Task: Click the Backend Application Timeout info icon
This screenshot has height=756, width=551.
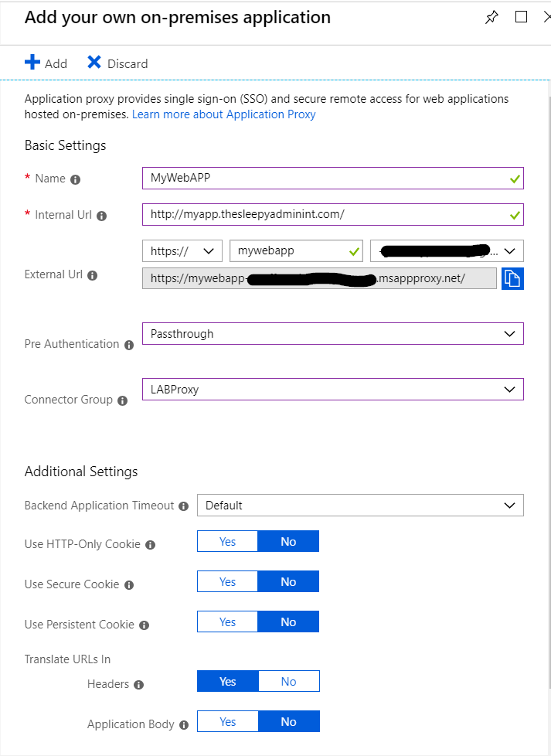Action: pos(183,506)
